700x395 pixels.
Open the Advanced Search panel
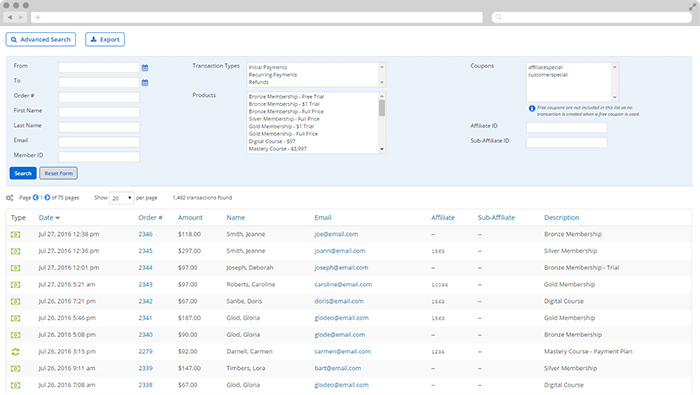pyautogui.click(x=41, y=39)
